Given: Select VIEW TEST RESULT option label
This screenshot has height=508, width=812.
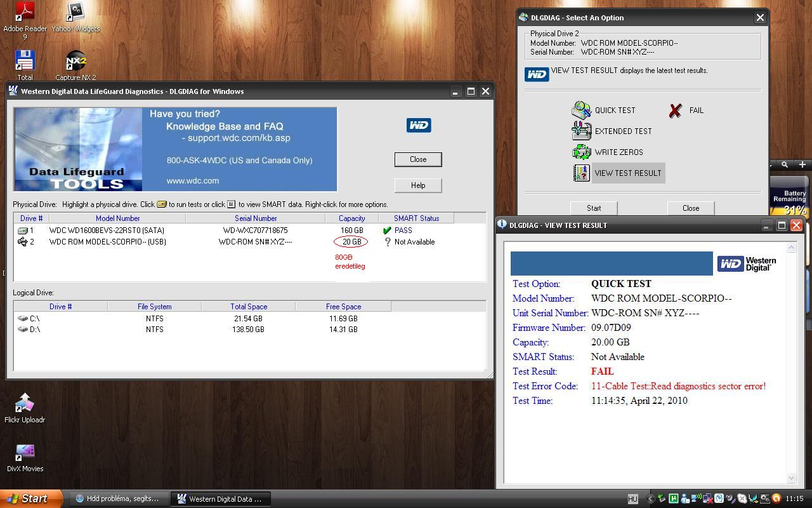Looking at the screenshot, I should click(x=628, y=173).
